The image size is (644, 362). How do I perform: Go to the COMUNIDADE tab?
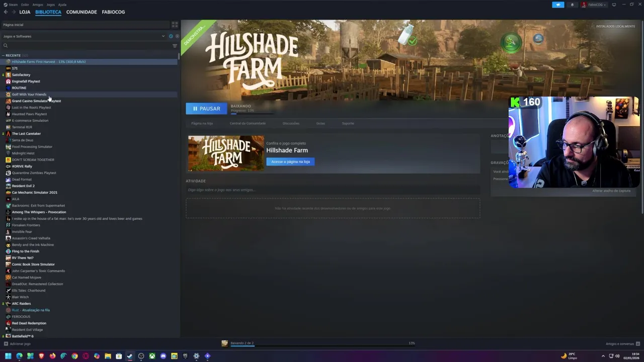click(x=82, y=12)
